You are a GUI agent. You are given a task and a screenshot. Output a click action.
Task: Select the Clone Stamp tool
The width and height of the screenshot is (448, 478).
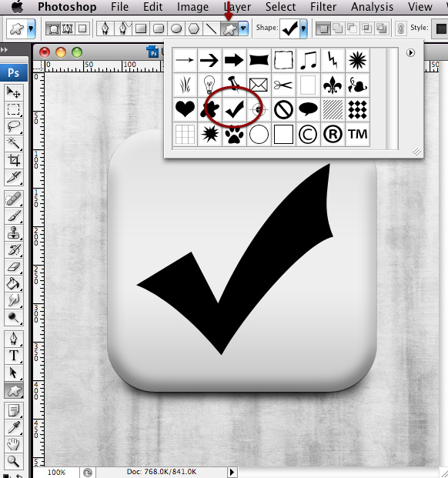point(13,233)
